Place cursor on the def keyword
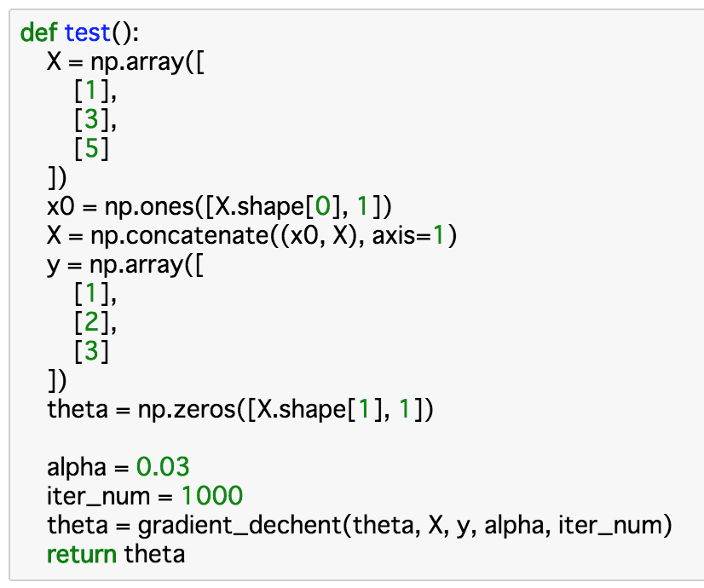 coord(38,32)
